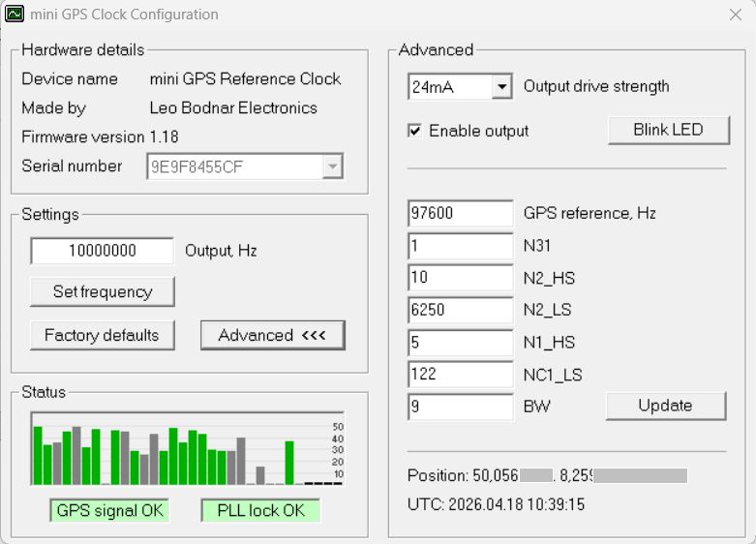Expand the Serial number combo box
The height and width of the screenshot is (544, 756).
pos(333,166)
